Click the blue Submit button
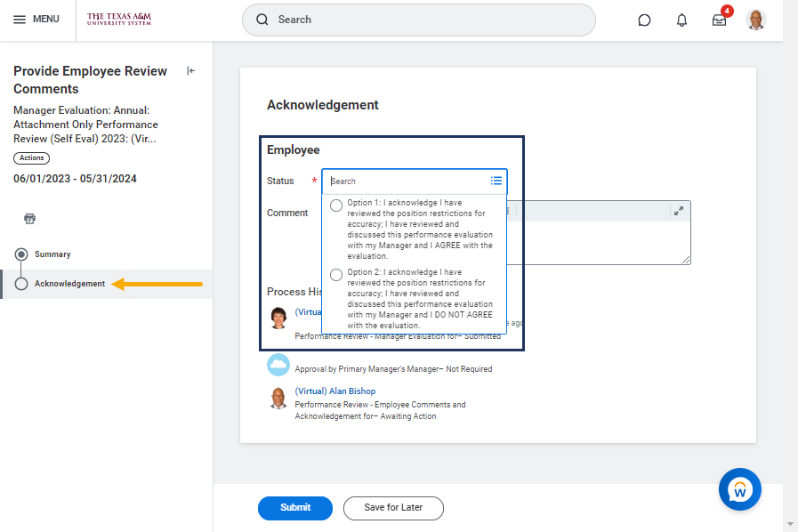The height and width of the screenshot is (532, 798). click(294, 508)
